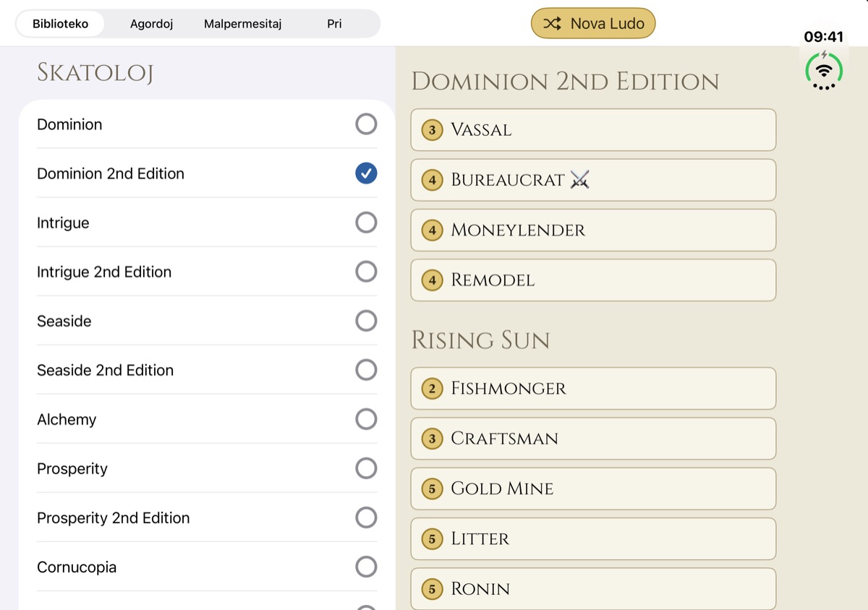Click the Cornucopia list label

pyautogui.click(x=77, y=567)
